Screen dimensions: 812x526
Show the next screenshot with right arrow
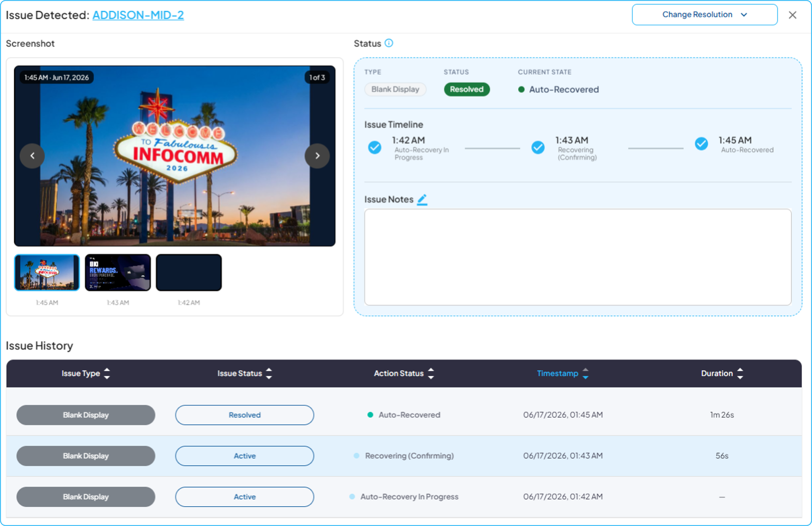(x=317, y=156)
